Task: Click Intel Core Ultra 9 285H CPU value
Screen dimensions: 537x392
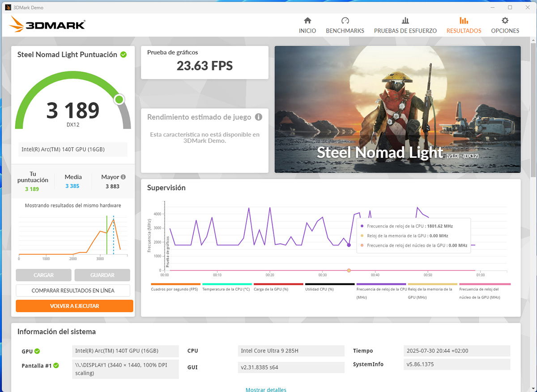Action: point(291,351)
